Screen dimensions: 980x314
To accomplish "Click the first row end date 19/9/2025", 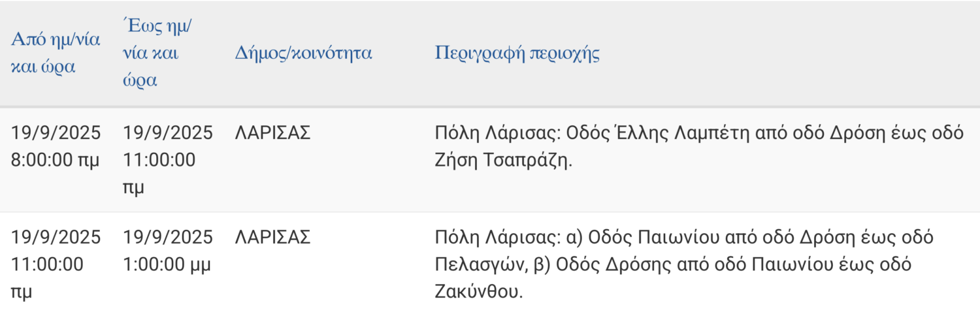I will (168, 133).
